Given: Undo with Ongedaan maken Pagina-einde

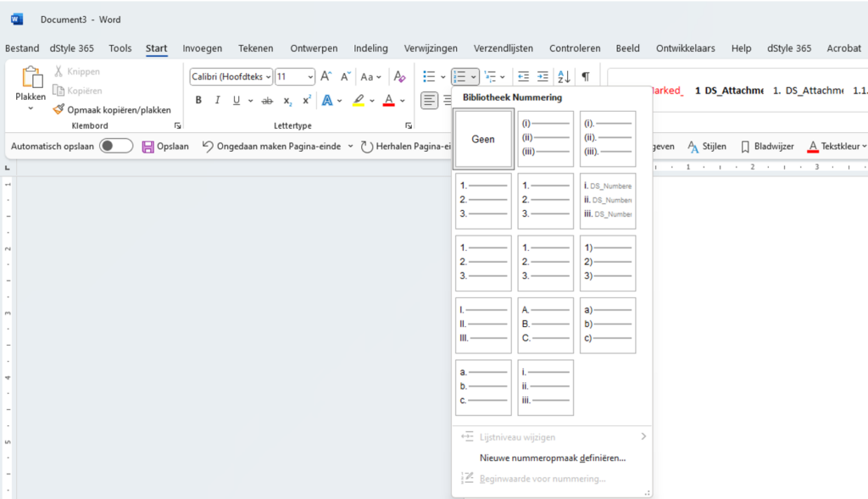Looking at the screenshot, I should [x=271, y=146].
